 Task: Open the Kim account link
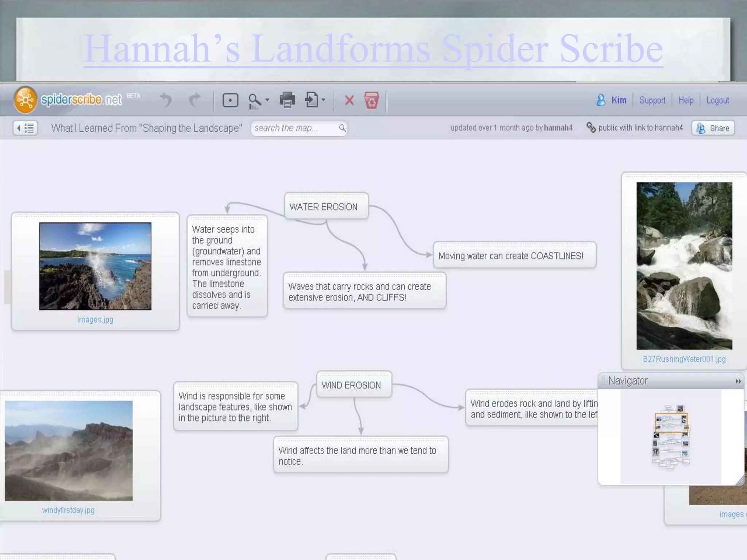619,100
